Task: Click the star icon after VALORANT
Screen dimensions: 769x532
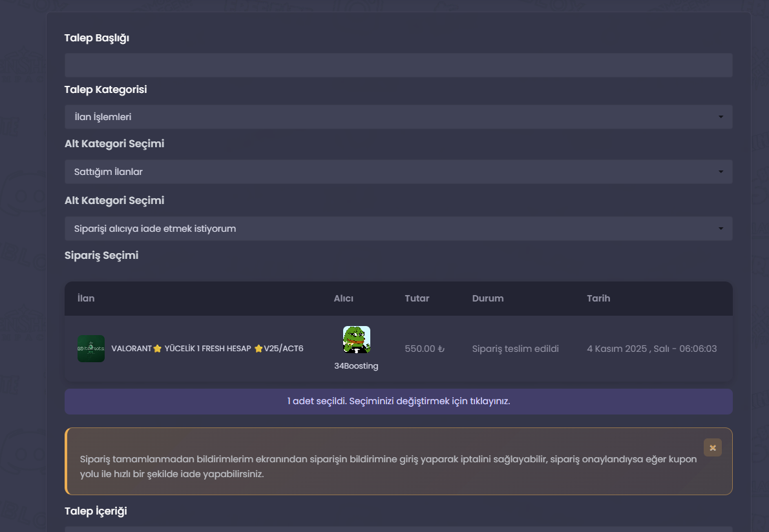Action: pos(158,348)
